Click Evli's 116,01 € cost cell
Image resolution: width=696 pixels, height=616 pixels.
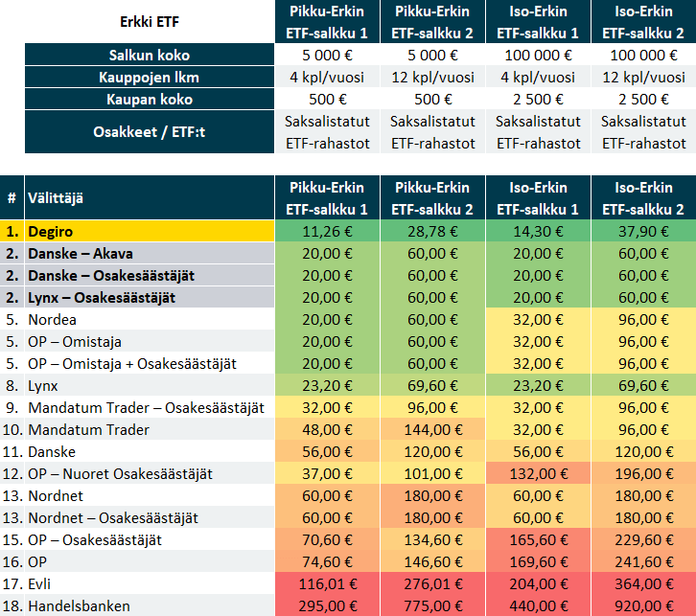[x=327, y=583]
